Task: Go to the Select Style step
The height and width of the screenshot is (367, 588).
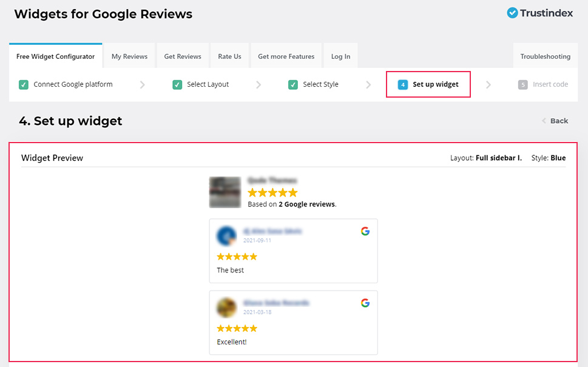Action: pos(313,85)
